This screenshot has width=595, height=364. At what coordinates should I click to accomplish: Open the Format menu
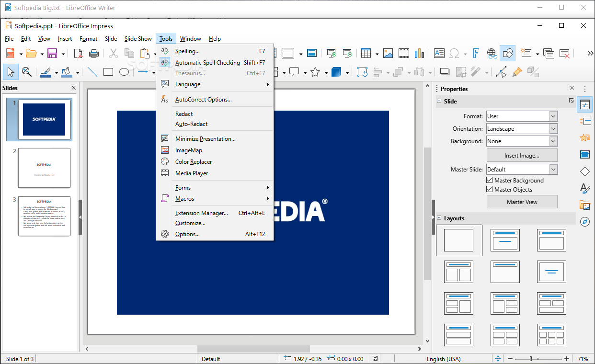point(88,39)
